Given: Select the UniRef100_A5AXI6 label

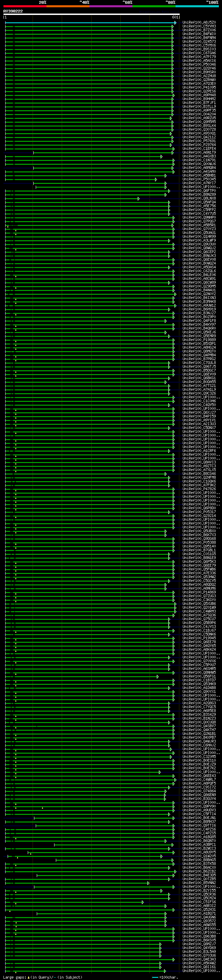Looking at the screenshot, I should 199,60.
